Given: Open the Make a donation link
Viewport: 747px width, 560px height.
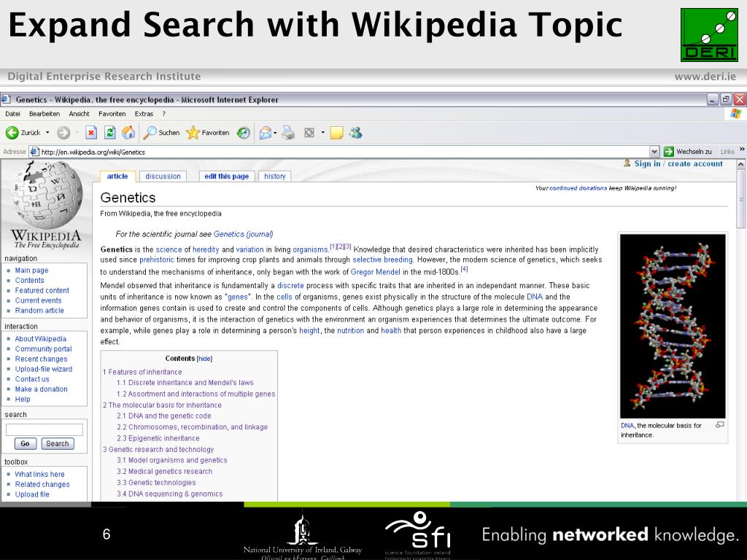Looking at the screenshot, I should pos(41,389).
